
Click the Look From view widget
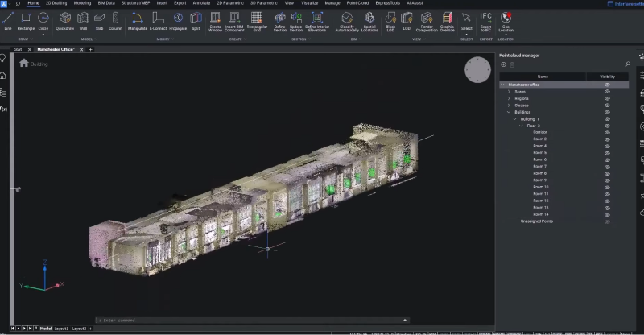pyautogui.click(x=477, y=70)
